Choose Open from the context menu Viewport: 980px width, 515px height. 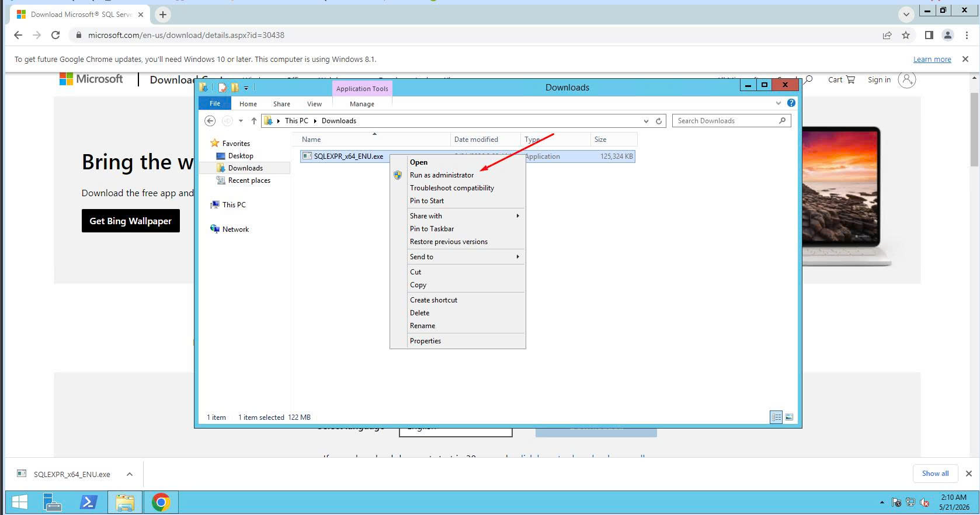click(419, 162)
